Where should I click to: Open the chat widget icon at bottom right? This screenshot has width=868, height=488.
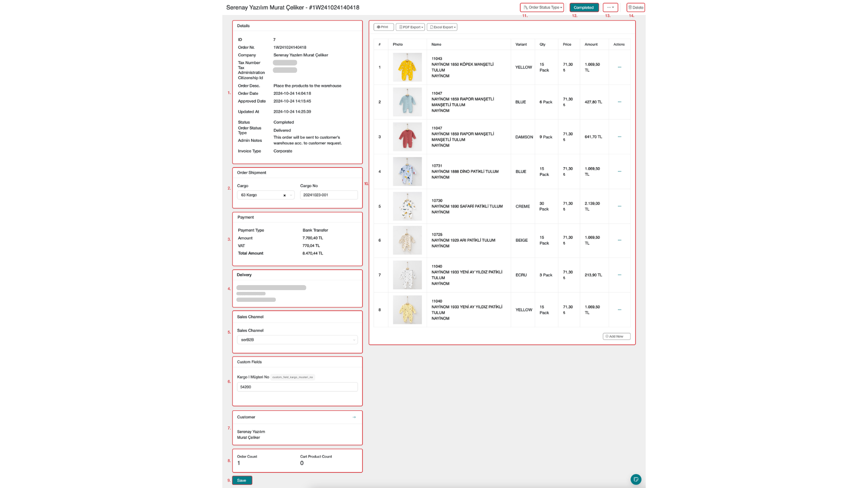pos(636,479)
